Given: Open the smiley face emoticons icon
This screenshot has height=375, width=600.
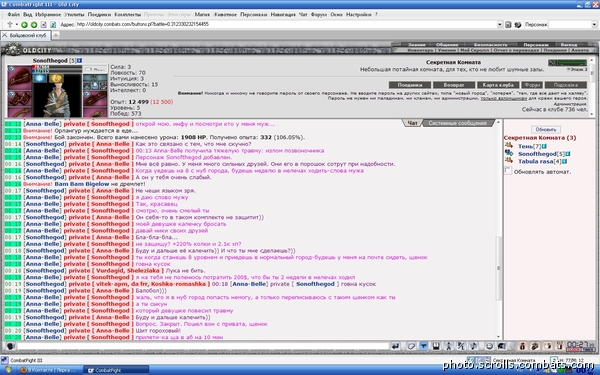Looking at the screenshot, I should coord(489,346).
